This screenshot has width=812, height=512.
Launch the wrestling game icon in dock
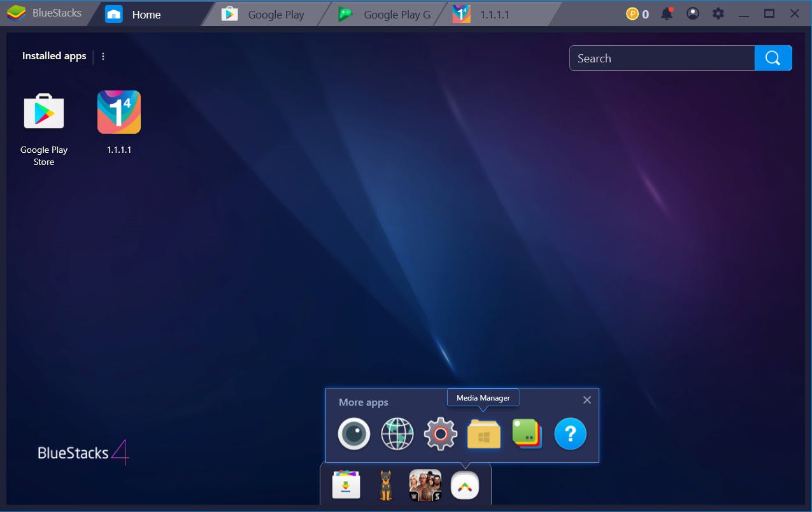425,485
